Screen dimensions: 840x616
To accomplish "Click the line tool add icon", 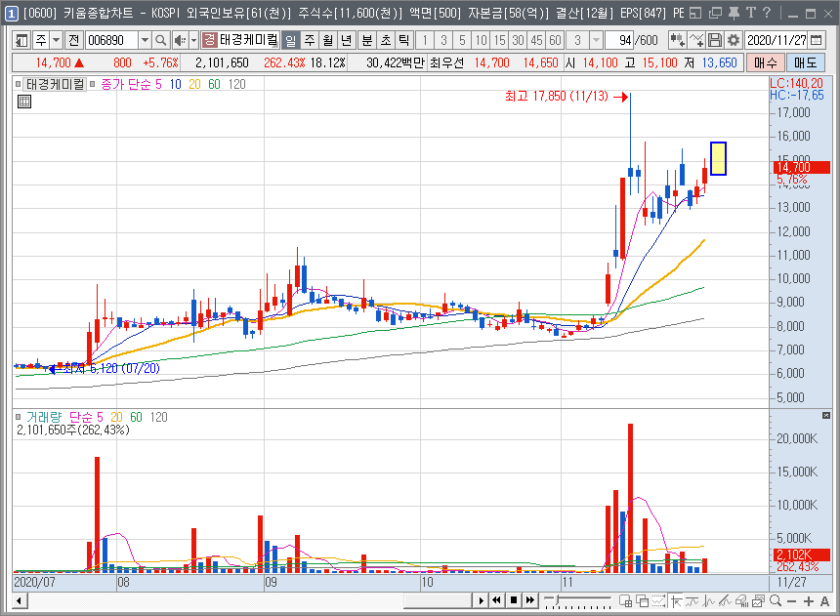I will [x=696, y=40].
